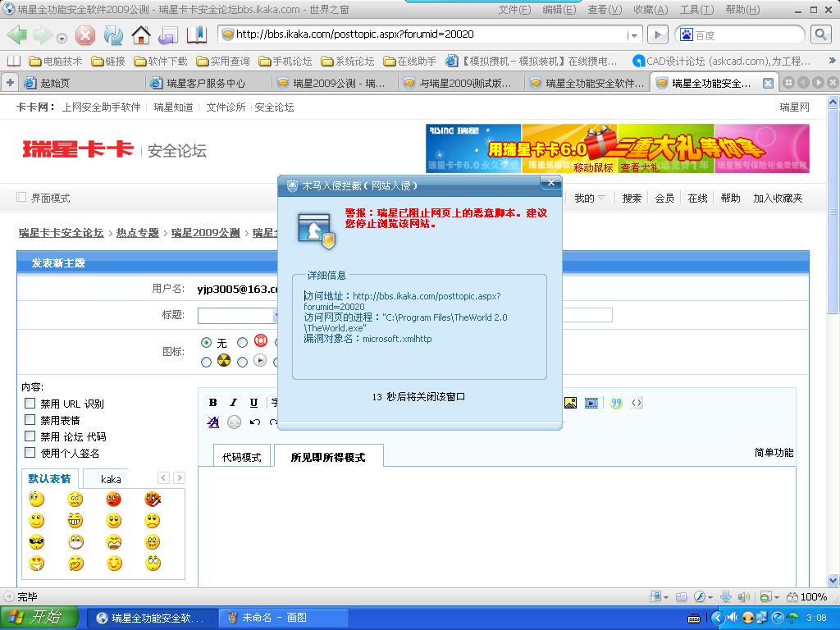
Task: Click undo arrow in the post editor
Action: 255,422
